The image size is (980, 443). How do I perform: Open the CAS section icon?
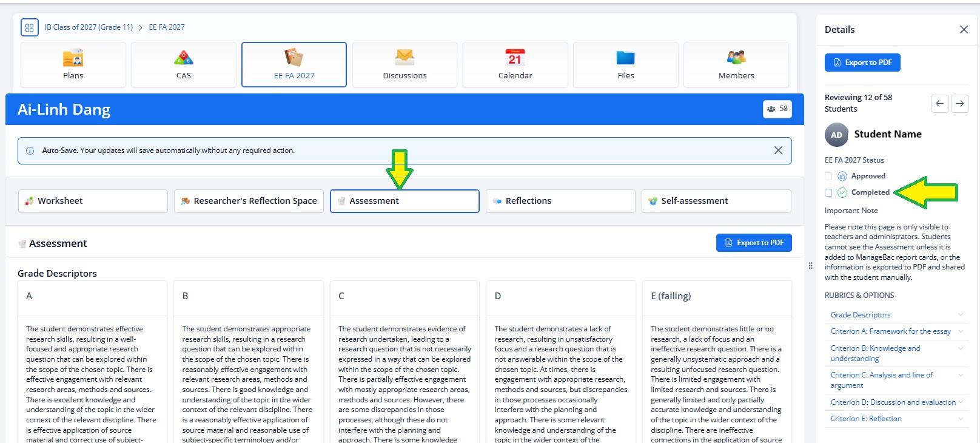pos(183,58)
